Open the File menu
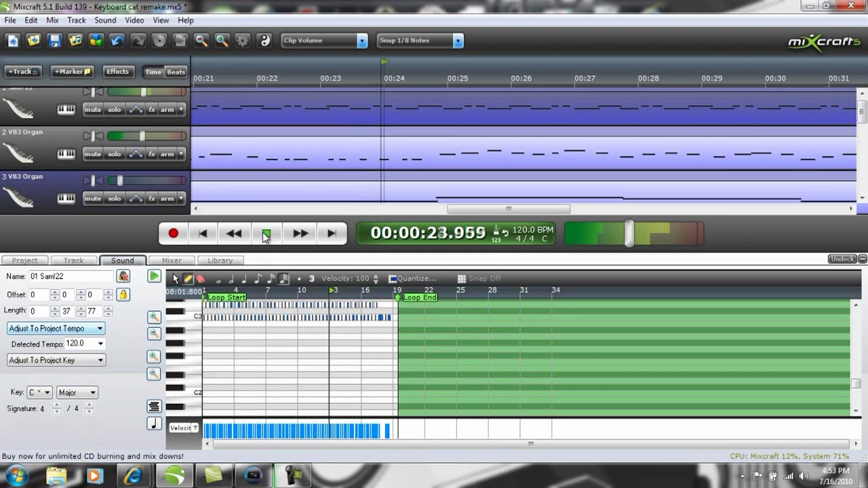This screenshot has width=868, height=488. [x=10, y=20]
